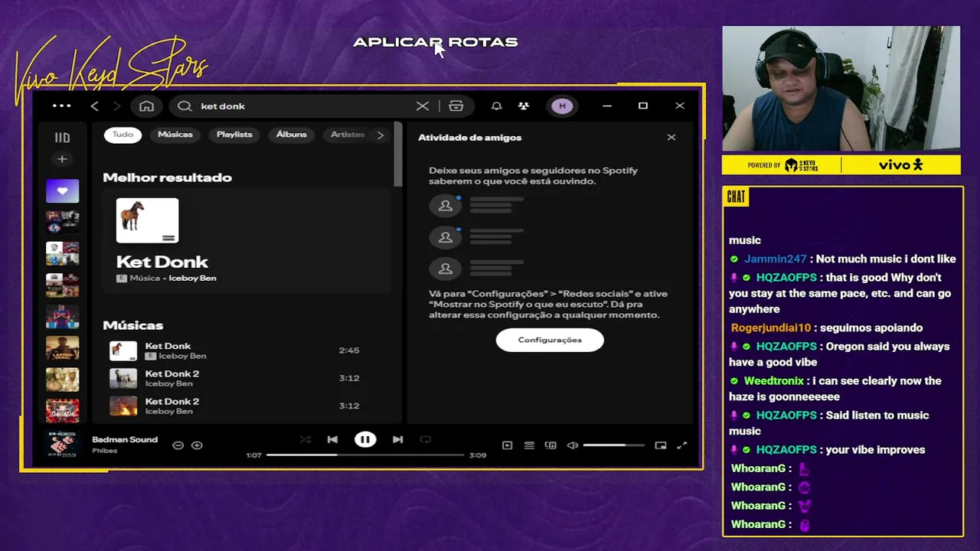The width and height of the screenshot is (980, 551).
Task: Pause the current song
Action: point(365,439)
